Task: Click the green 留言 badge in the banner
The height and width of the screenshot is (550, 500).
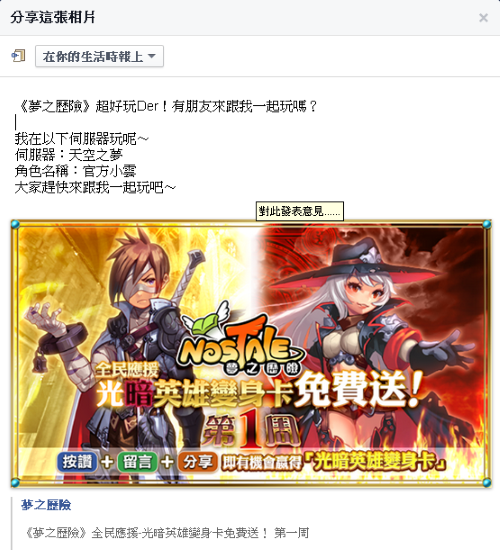Action: tap(137, 462)
